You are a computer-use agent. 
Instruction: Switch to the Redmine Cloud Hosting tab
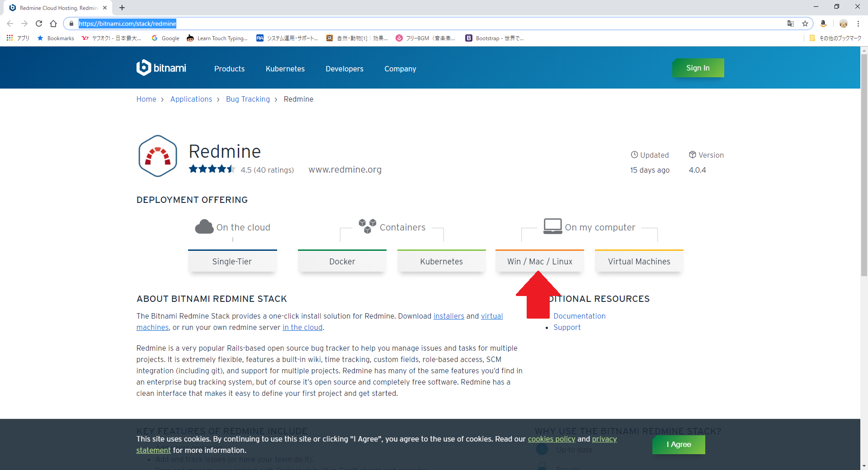click(x=54, y=8)
